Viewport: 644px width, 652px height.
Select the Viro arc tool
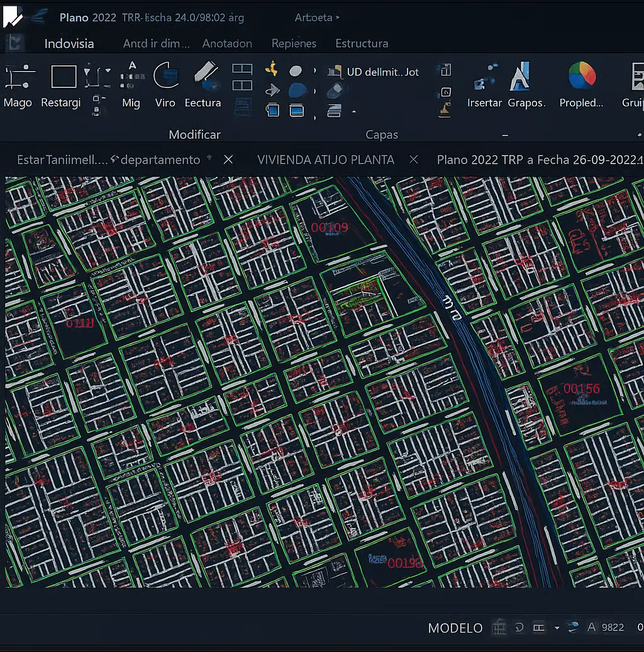pos(166,76)
